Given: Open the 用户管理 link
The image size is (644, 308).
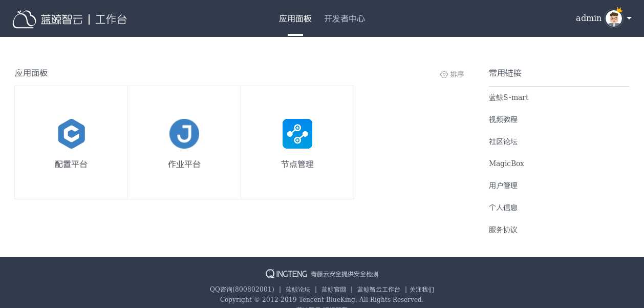Looking at the screenshot, I should click(503, 186).
